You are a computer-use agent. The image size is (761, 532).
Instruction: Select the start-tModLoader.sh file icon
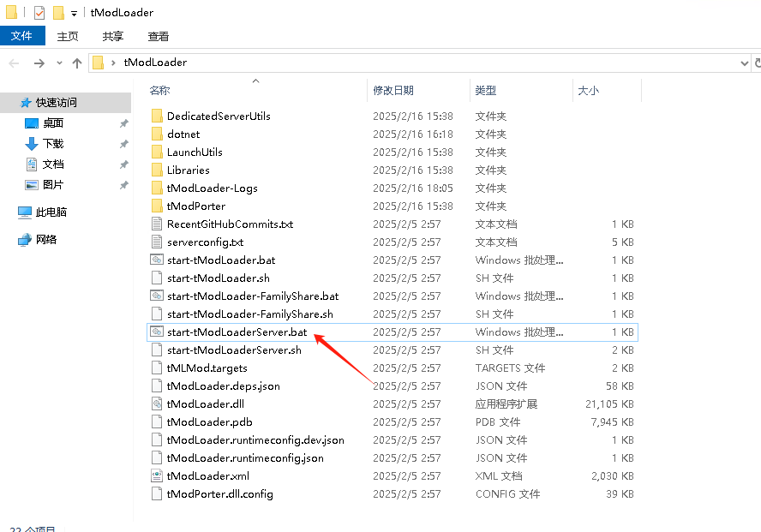tap(157, 278)
